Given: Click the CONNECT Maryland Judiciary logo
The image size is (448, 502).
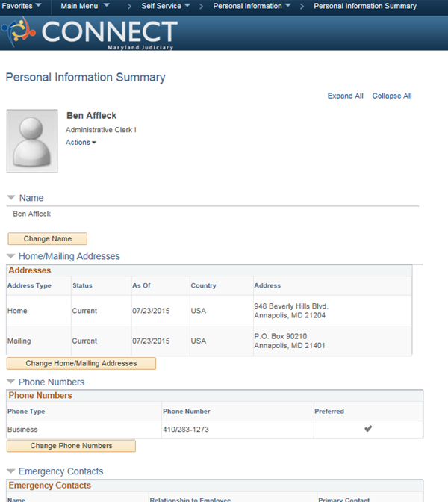Looking at the screenshot, I should pos(90,33).
